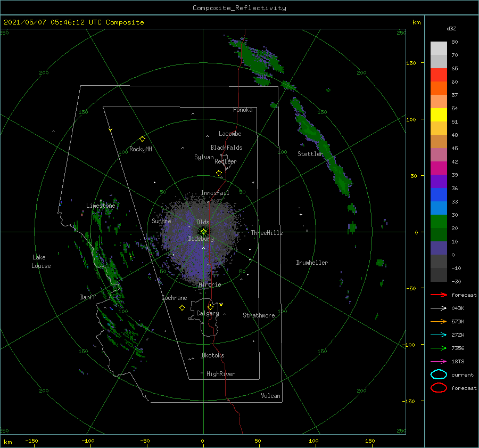Select the light-grey 70-80 dBZ swatch
Image resolution: width=479 pixels, height=448 pixels.
click(x=439, y=48)
